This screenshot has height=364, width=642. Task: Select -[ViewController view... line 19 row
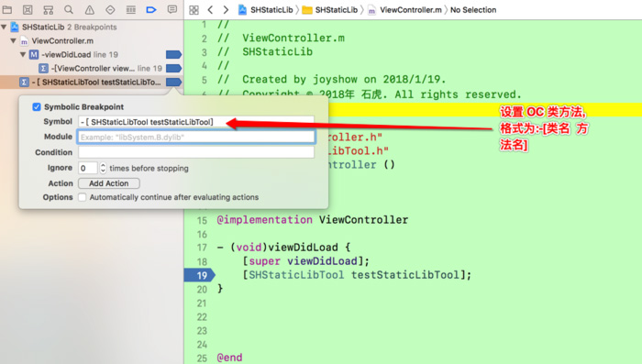[92, 69]
